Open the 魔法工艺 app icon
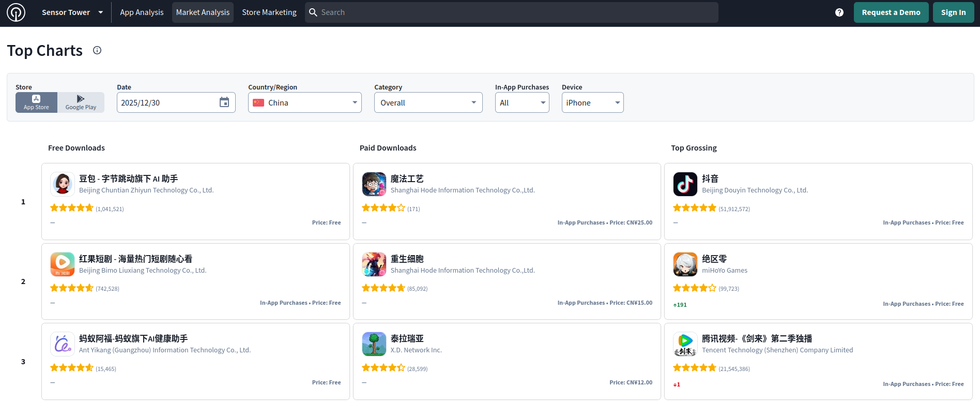980x401 pixels. click(x=374, y=184)
